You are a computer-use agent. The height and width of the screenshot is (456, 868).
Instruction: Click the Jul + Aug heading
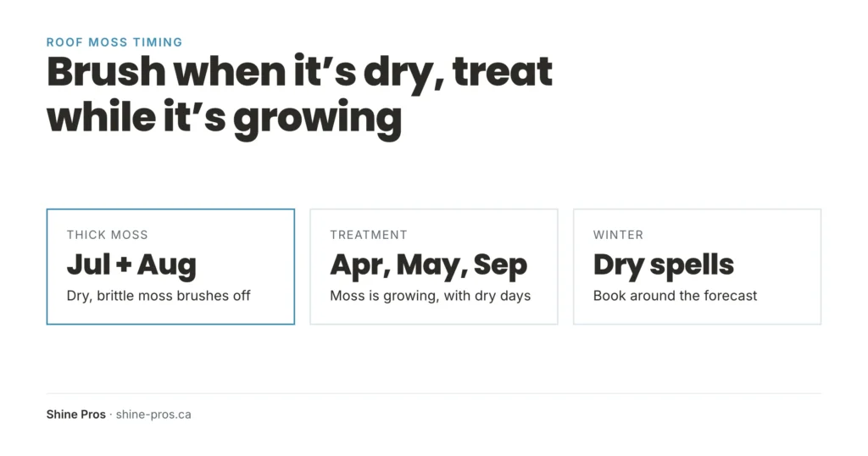[x=131, y=264]
